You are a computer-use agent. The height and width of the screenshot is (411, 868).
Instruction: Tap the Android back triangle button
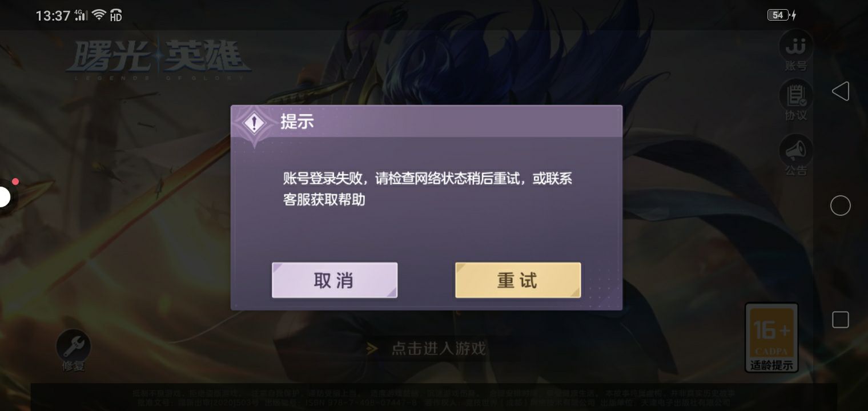click(x=841, y=91)
